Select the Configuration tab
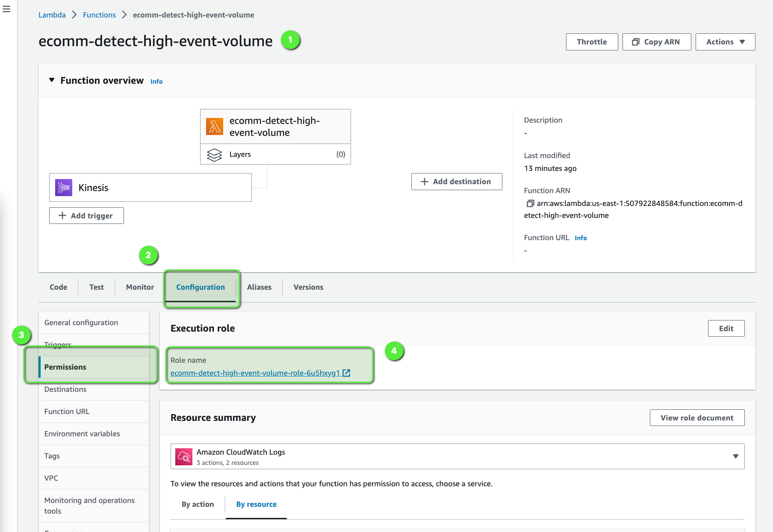The height and width of the screenshot is (532, 773). [201, 287]
